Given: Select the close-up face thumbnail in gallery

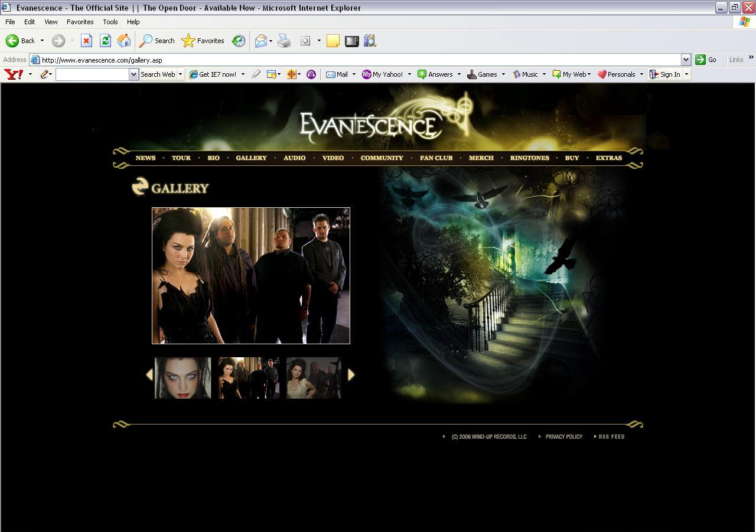Looking at the screenshot, I should pyautogui.click(x=183, y=378).
